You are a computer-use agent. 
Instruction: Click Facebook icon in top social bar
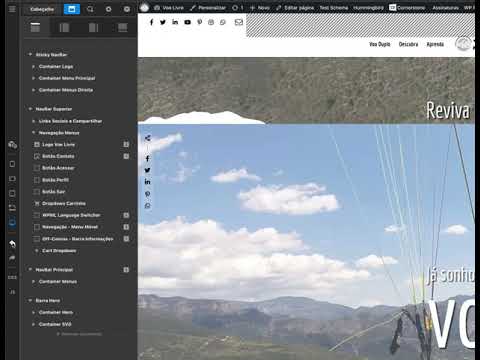coord(152,22)
